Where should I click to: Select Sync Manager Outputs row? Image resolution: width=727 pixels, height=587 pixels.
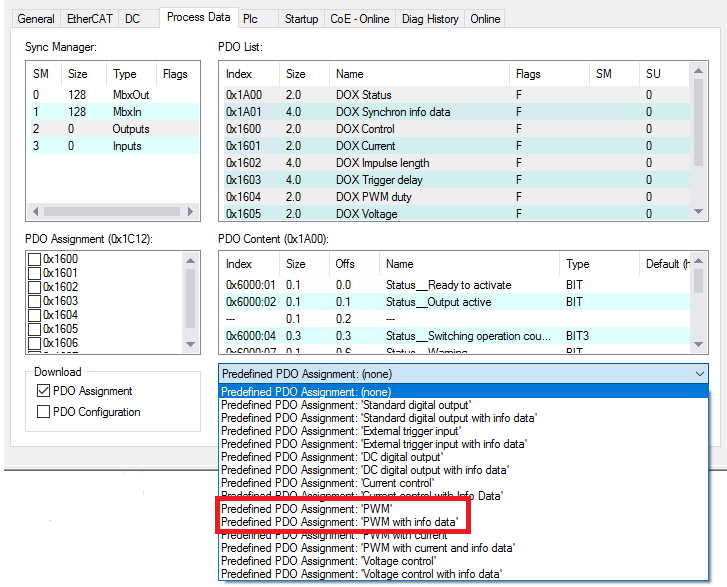tap(113, 129)
